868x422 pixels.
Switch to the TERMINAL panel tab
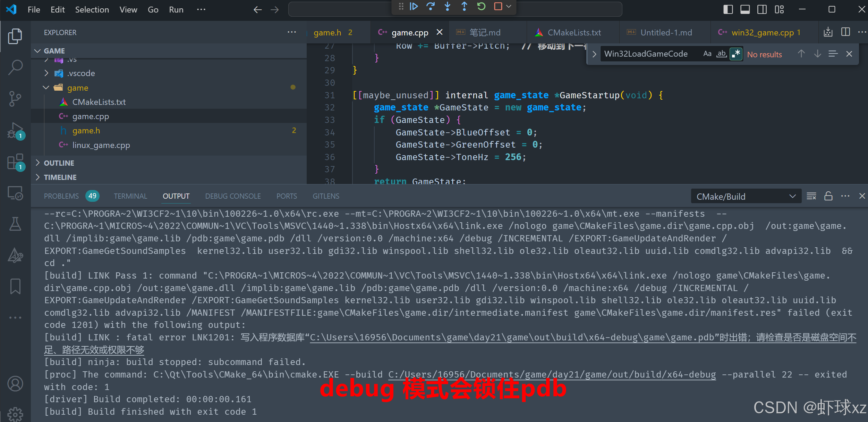pos(130,196)
